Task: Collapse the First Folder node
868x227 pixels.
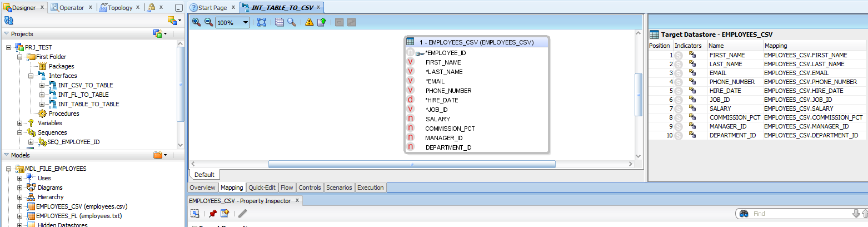Action: (x=20, y=57)
